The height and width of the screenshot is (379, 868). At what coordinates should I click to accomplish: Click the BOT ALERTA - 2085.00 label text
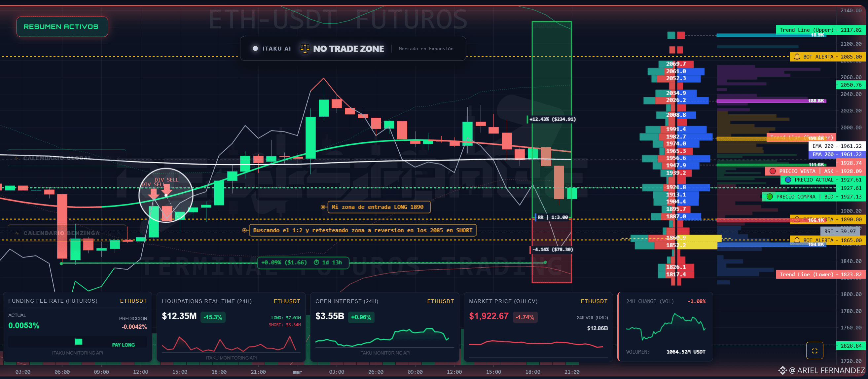(832, 57)
